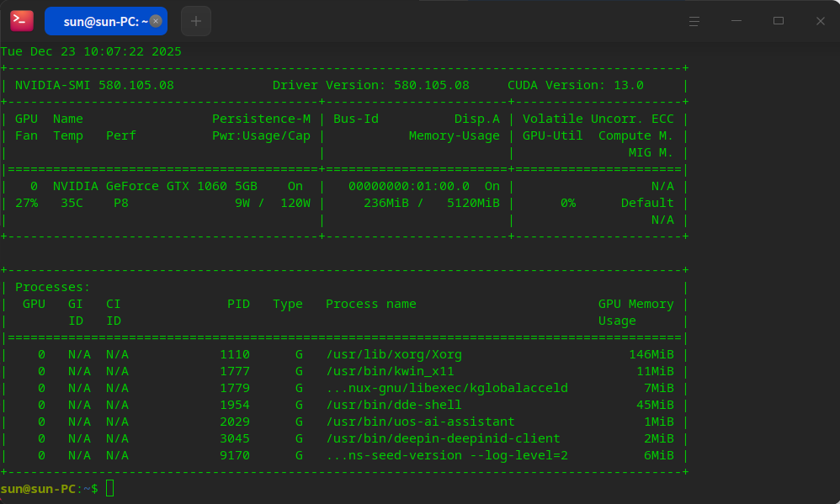Open the terminal hamburger menu
840x504 pixels.
[x=694, y=21]
